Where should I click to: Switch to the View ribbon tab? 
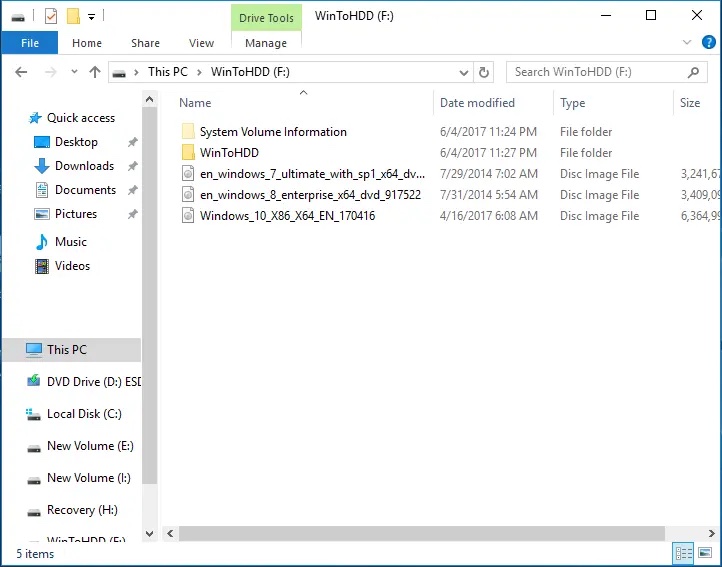pos(201,43)
